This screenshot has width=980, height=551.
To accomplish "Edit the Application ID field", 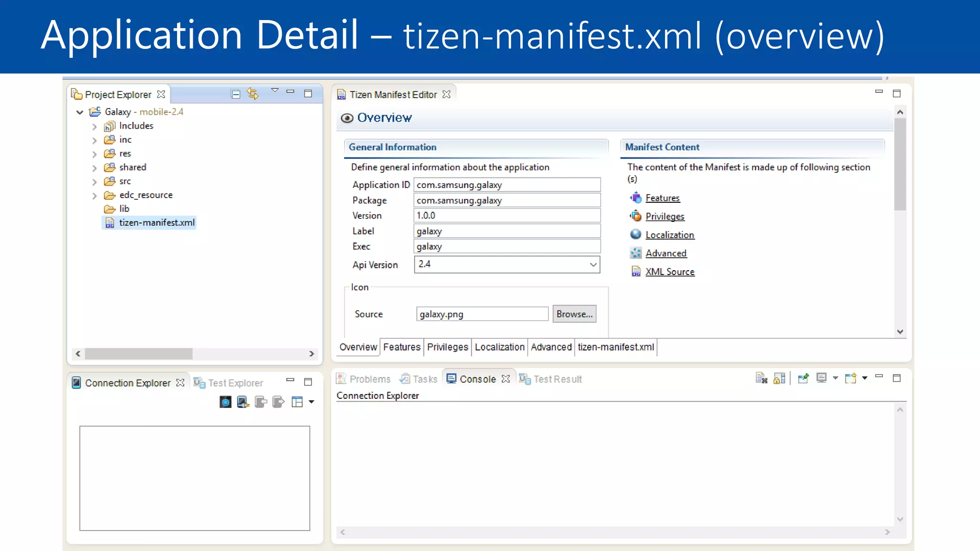I will tap(507, 185).
